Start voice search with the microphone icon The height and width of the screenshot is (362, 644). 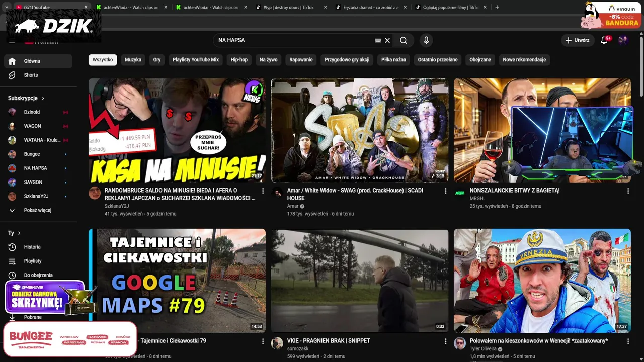[426, 40]
